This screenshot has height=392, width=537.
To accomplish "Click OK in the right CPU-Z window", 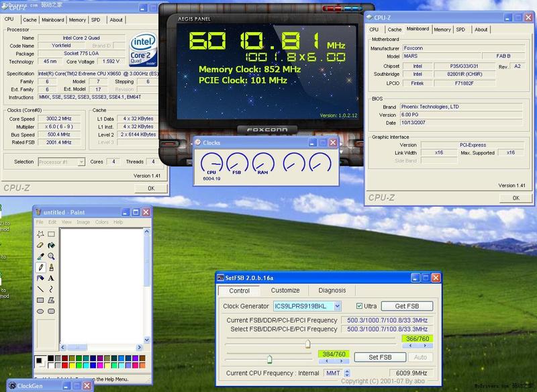I will click(x=516, y=198).
